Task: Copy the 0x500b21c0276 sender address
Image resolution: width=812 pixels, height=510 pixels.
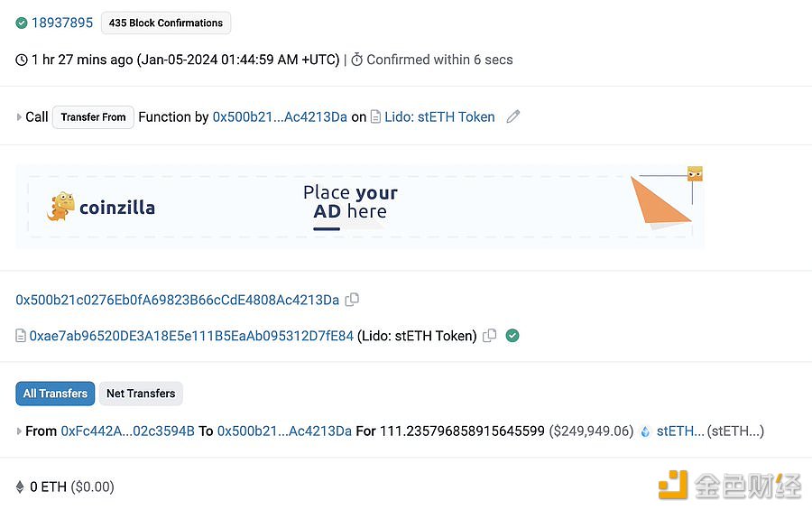Action: 352,300
